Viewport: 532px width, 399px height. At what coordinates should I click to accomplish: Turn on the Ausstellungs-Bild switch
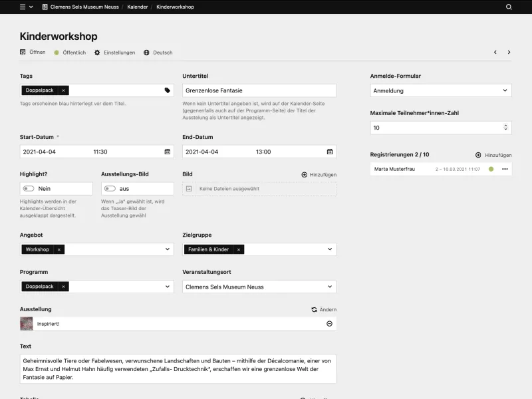(108, 189)
